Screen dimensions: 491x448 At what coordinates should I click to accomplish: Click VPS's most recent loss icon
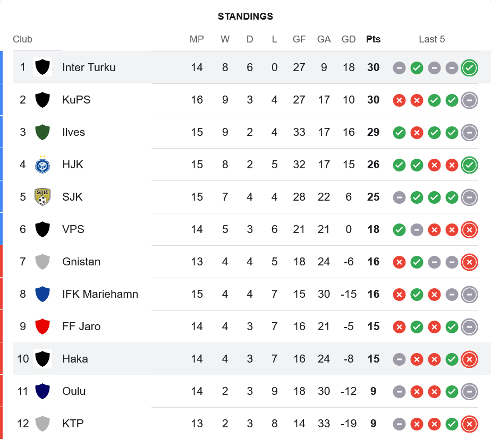point(469,230)
